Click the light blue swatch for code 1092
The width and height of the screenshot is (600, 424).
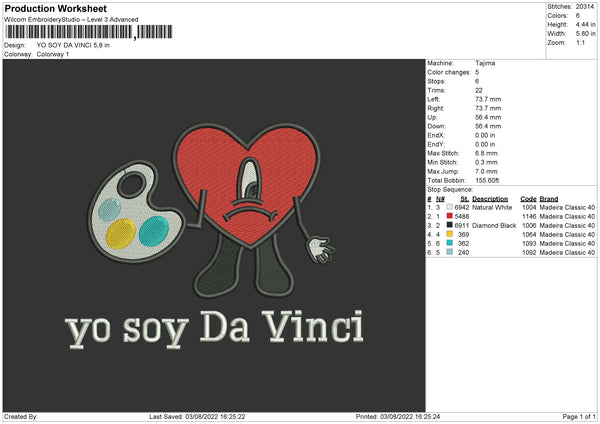(449, 252)
